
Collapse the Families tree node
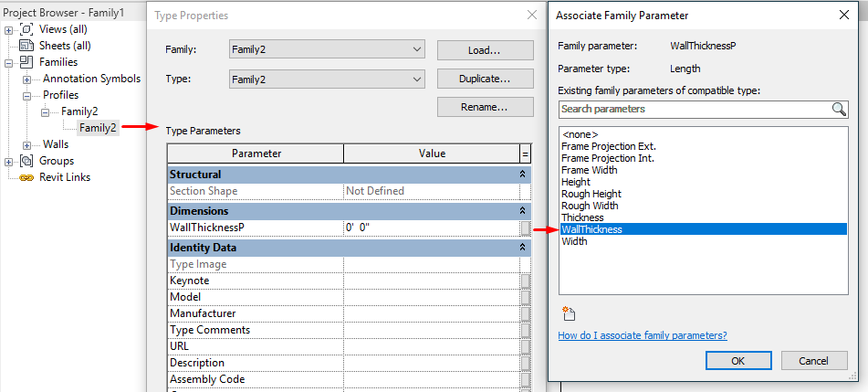pyautogui.click(x=9, y=63)
